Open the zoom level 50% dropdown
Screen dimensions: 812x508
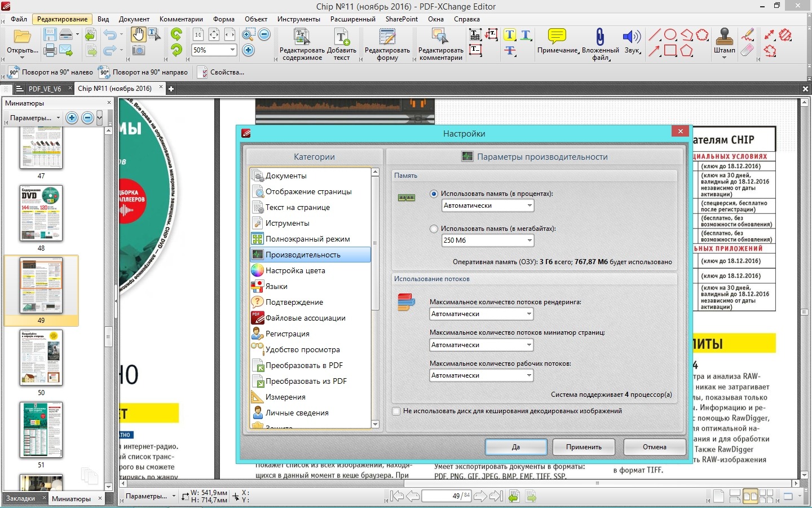(232, 50)
